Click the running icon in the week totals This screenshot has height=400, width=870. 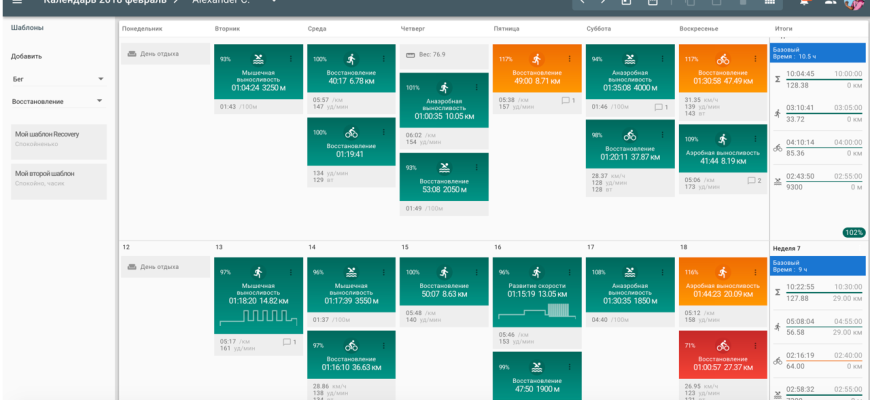coord(778,113)
